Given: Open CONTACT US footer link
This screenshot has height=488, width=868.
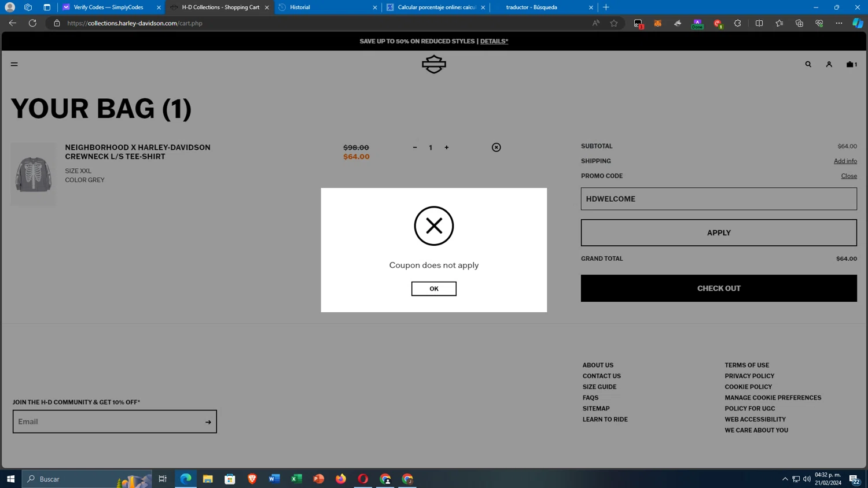Looking at the screenshot, I should pos(601,376).
